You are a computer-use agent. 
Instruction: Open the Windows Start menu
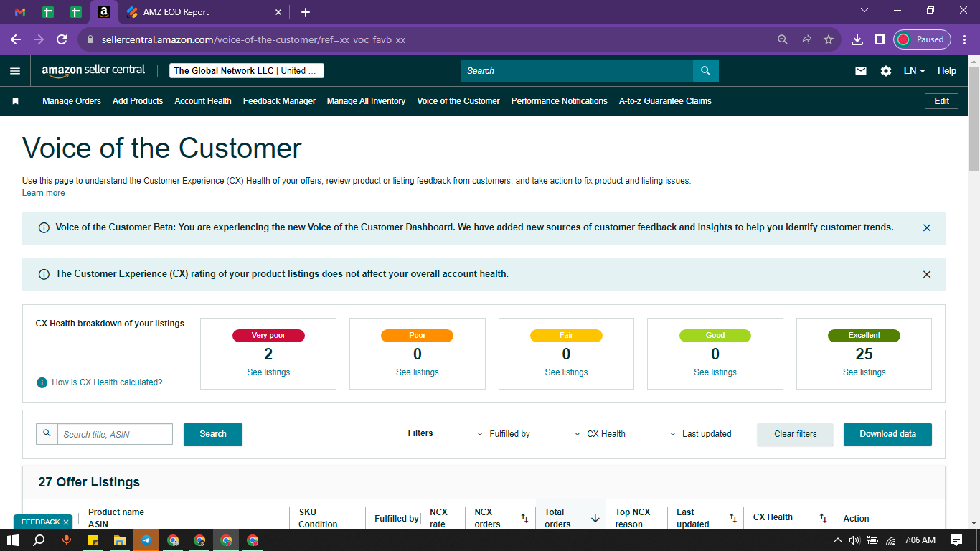click(x=13, y=540)
